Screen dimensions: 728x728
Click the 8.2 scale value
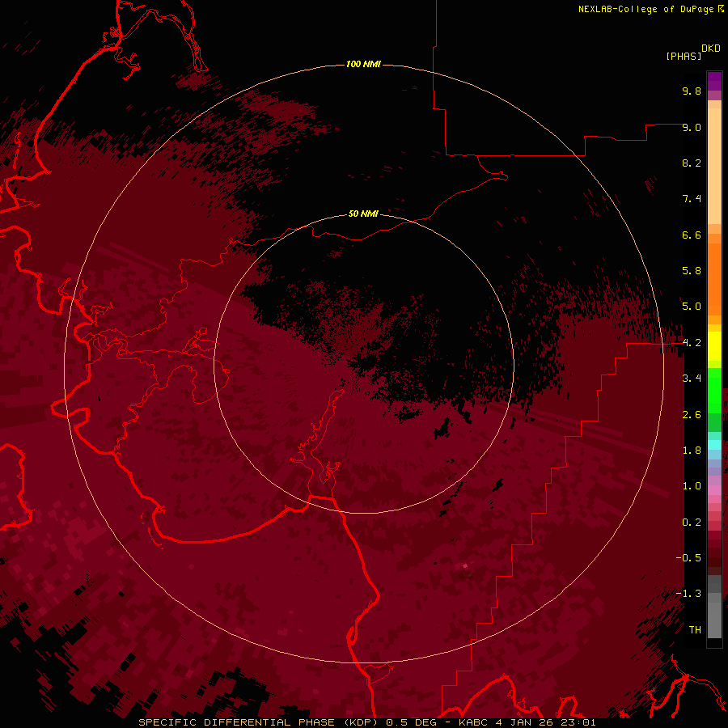pos(692,163)
